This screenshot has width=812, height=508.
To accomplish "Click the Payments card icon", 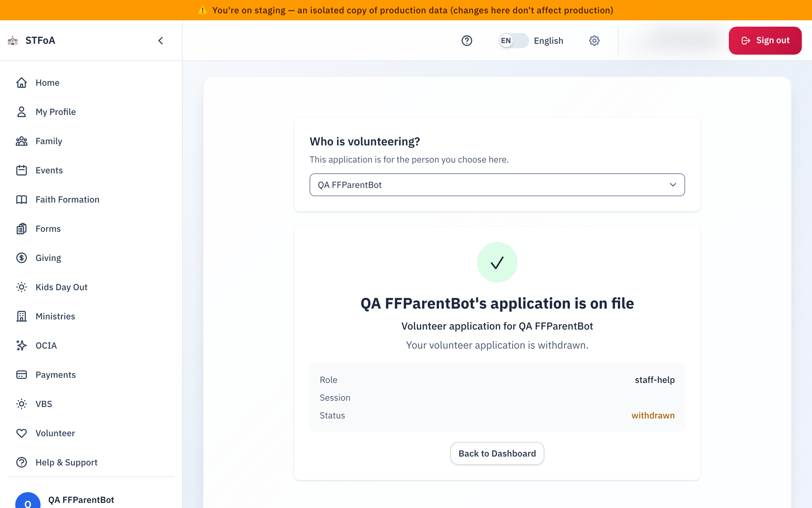I will coord(22,375).
